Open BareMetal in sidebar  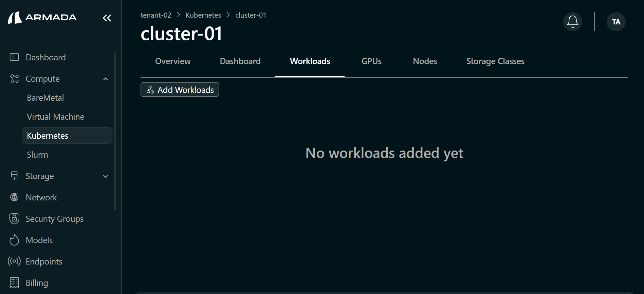click(45, 98)
